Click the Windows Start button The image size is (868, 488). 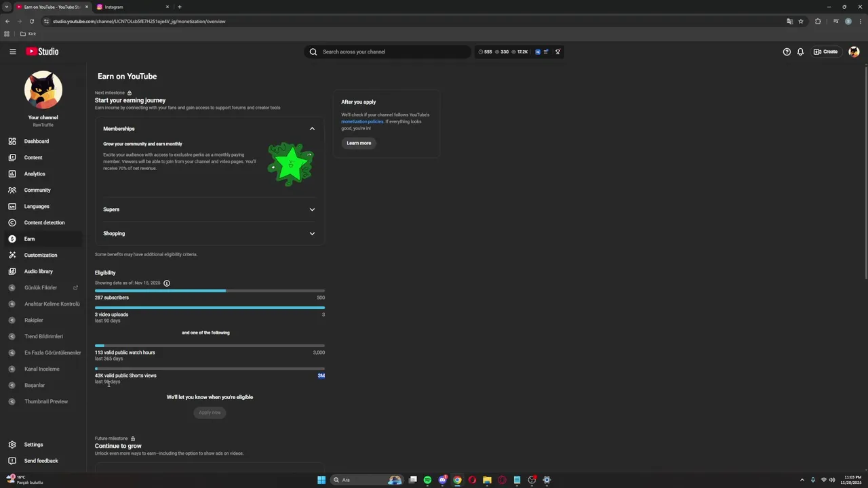pyautogui.click(x=321, y=480)
